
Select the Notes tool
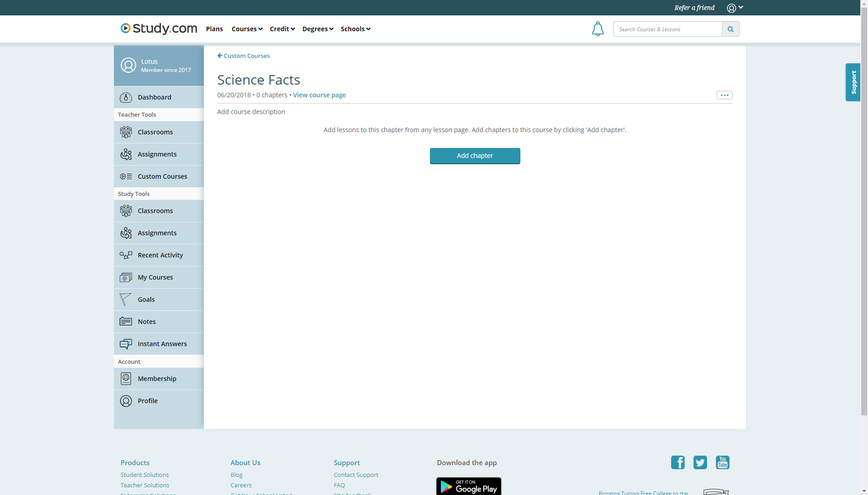tap(146, 321)
